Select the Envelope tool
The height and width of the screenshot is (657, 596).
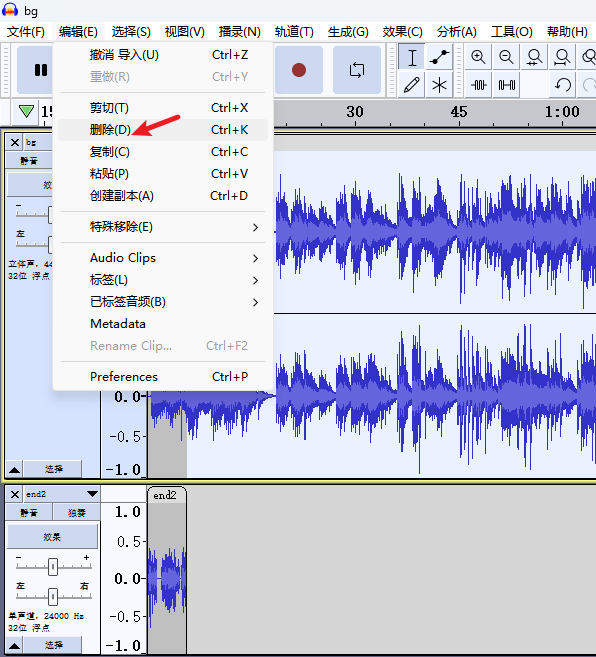click(439, 57)
